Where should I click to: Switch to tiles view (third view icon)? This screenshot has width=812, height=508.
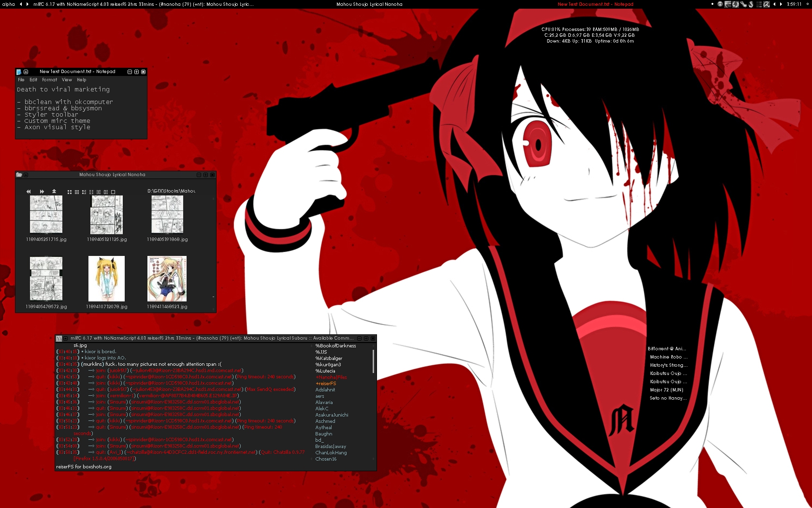click(84, 192)
